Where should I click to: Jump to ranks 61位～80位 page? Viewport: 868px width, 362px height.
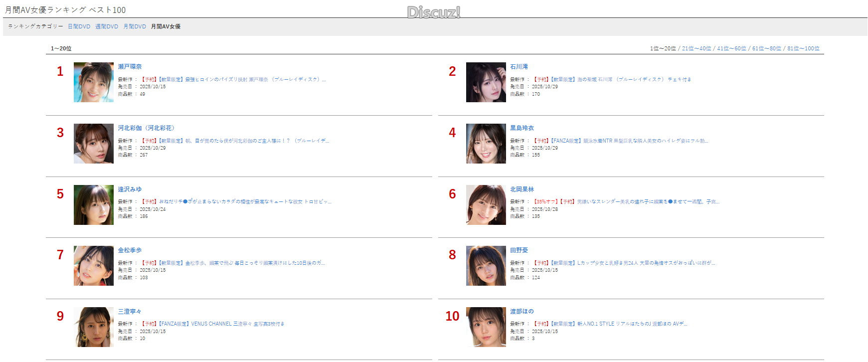(767, 48)
